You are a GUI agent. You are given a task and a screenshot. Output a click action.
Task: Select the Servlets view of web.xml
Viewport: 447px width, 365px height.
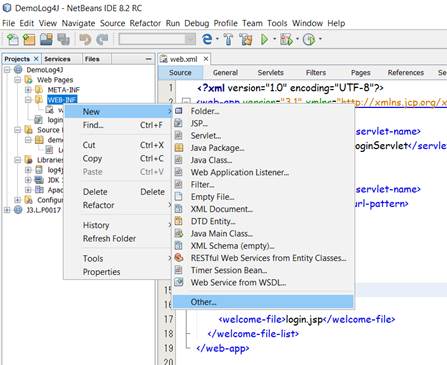point(271,73)
